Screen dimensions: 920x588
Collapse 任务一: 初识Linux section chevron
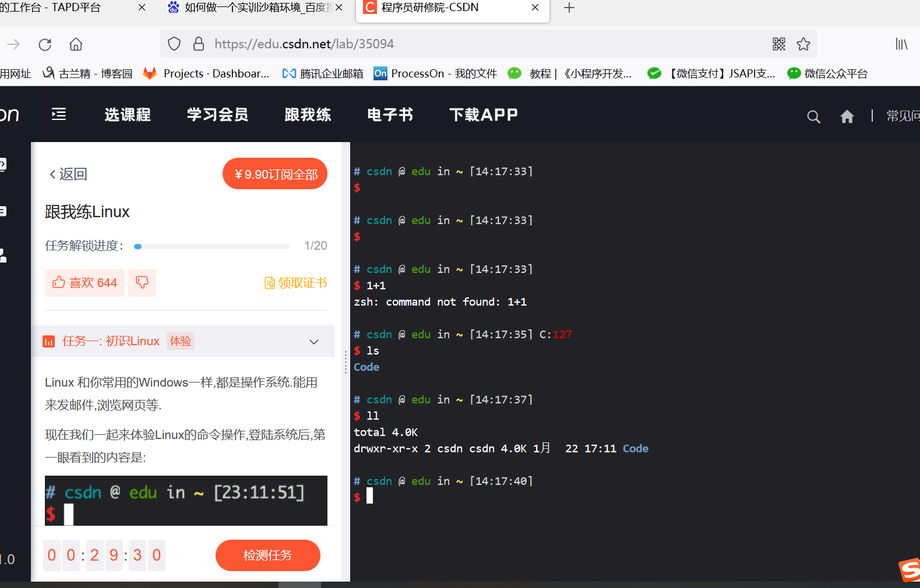[314, 342]
